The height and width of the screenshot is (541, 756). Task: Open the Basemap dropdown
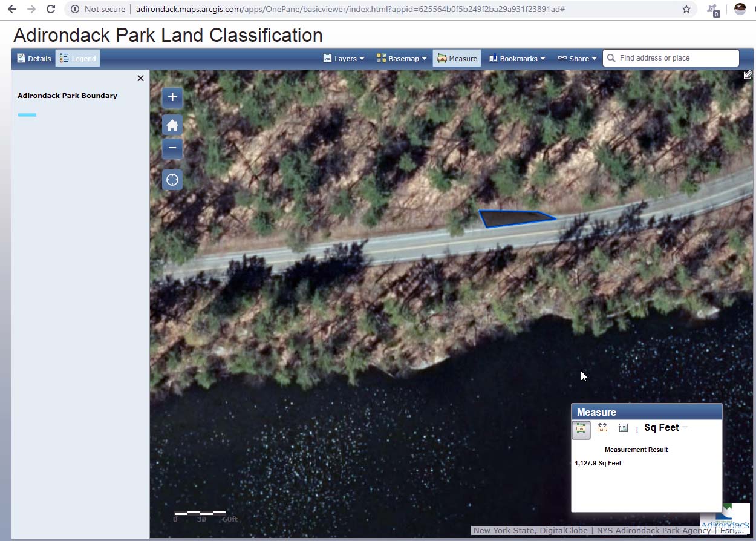point(402,59)
